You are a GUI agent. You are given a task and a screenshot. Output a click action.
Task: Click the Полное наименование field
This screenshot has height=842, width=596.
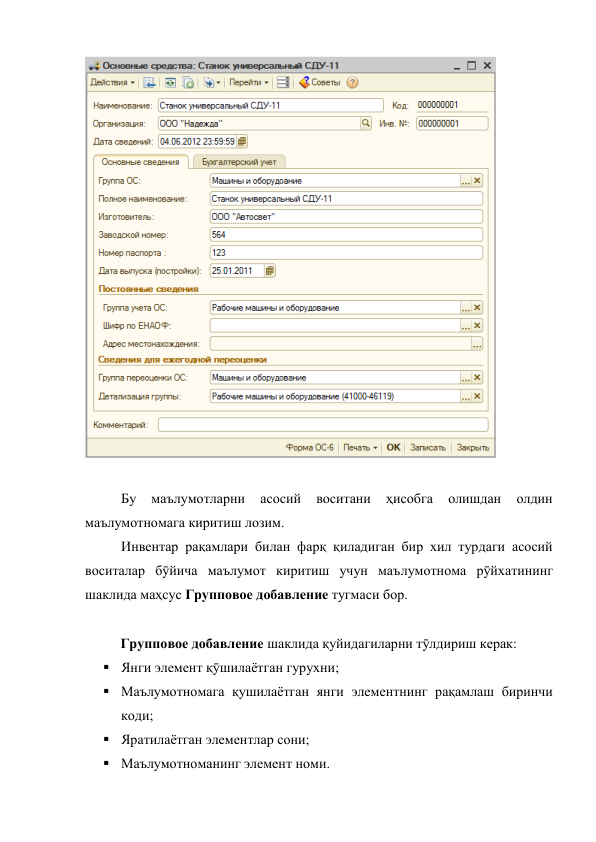pyautogui.click(x=346, y=199)
